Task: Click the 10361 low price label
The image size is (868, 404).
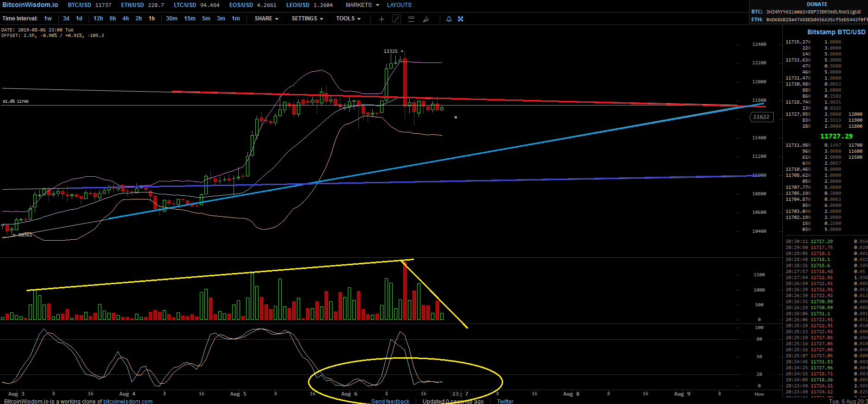Action: coord(25,235)
